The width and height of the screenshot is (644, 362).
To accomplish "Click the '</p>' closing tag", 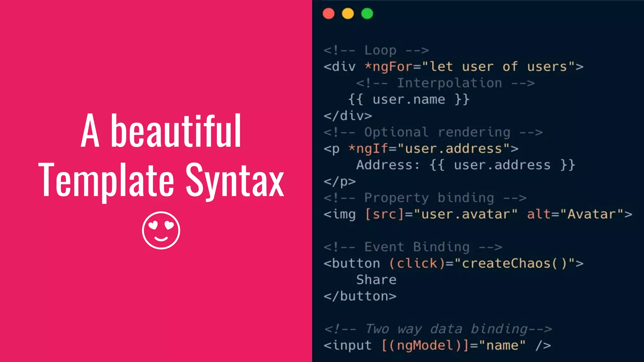I will click(x=340, y=182).
